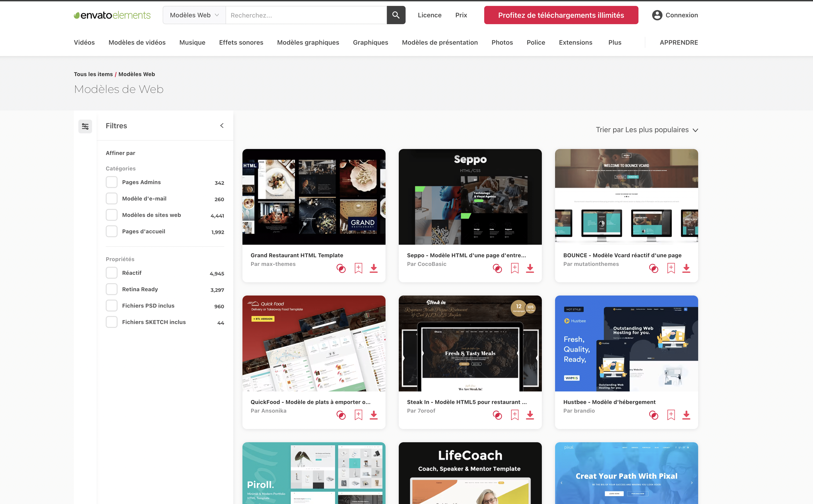
Task: Download the Seppo HTML template
Action: [x=530, y=268]
